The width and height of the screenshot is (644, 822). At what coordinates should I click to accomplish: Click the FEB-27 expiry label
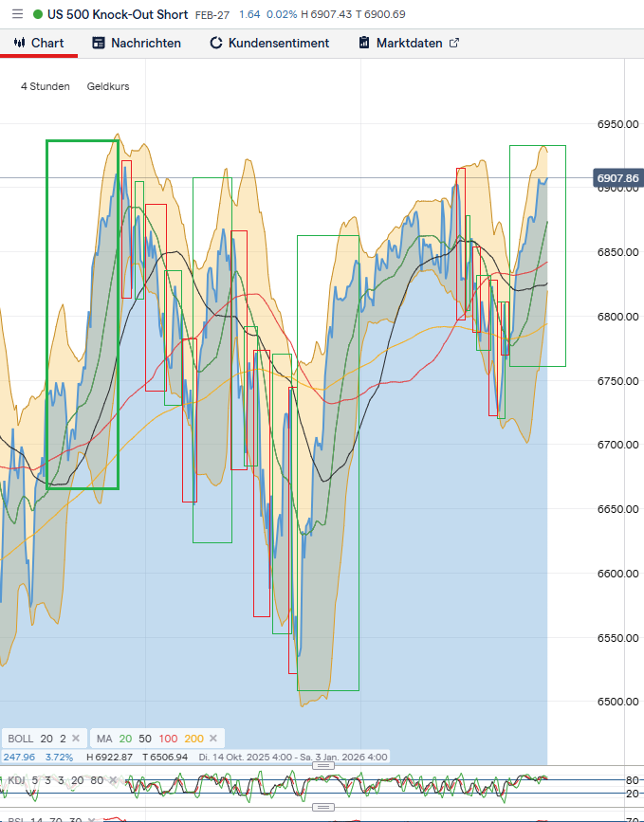[x=212, y=15]
